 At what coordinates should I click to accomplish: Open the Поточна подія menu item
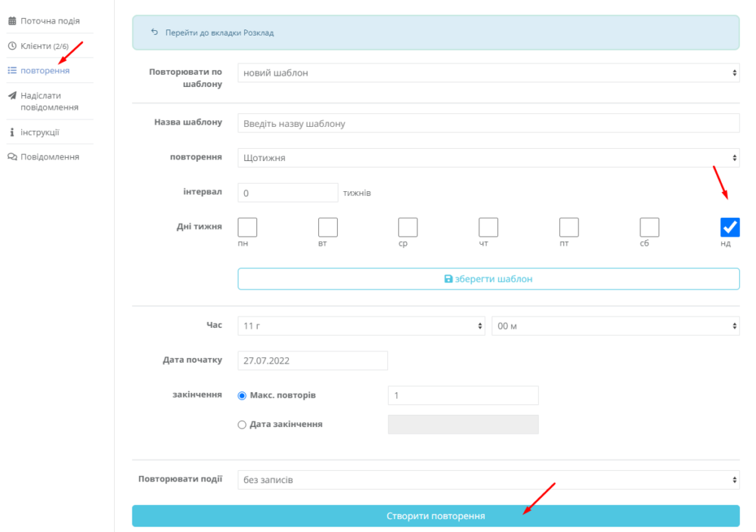[x=50, y=20]
